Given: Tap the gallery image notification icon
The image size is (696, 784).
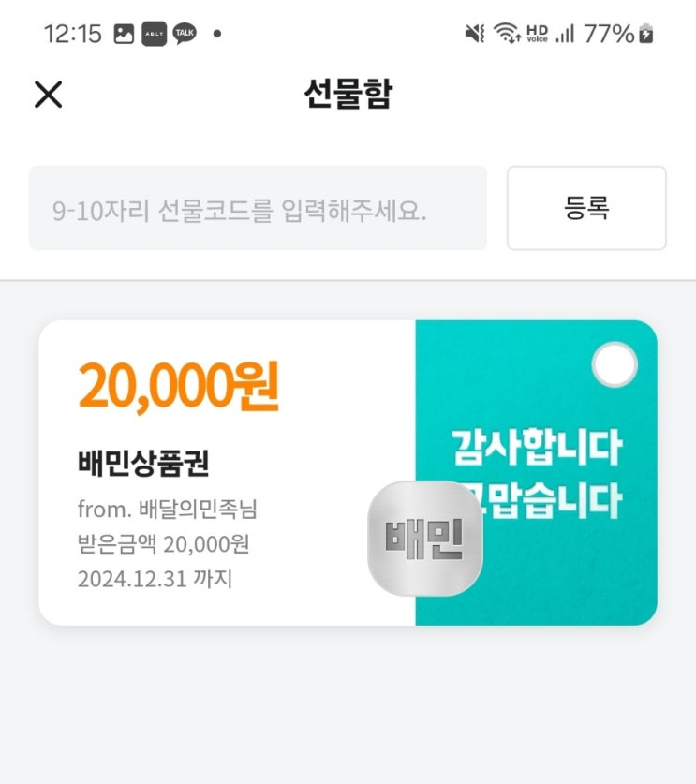Looking at the screenshot, I should tap(124, 35).
